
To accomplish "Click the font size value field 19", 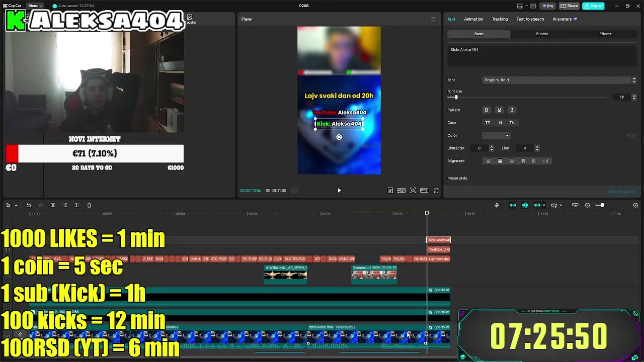I will [622, 97].
